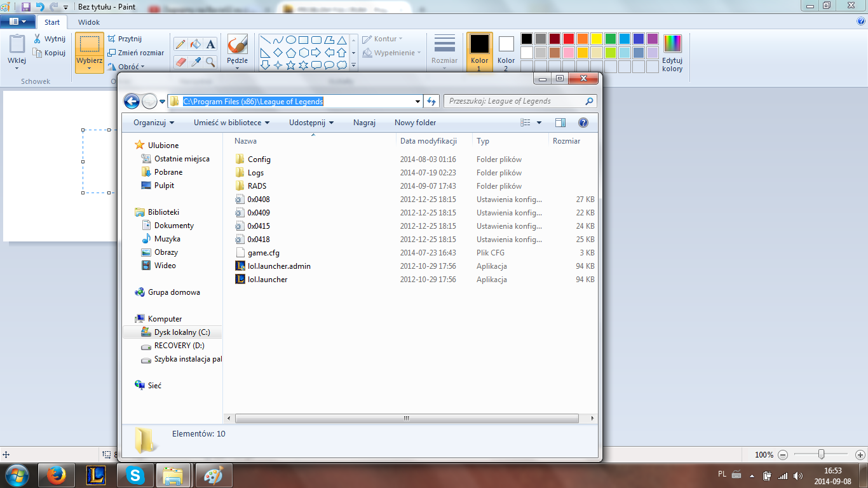Open the Umieść w bibliotece dropdown

[x=232, y=123]
